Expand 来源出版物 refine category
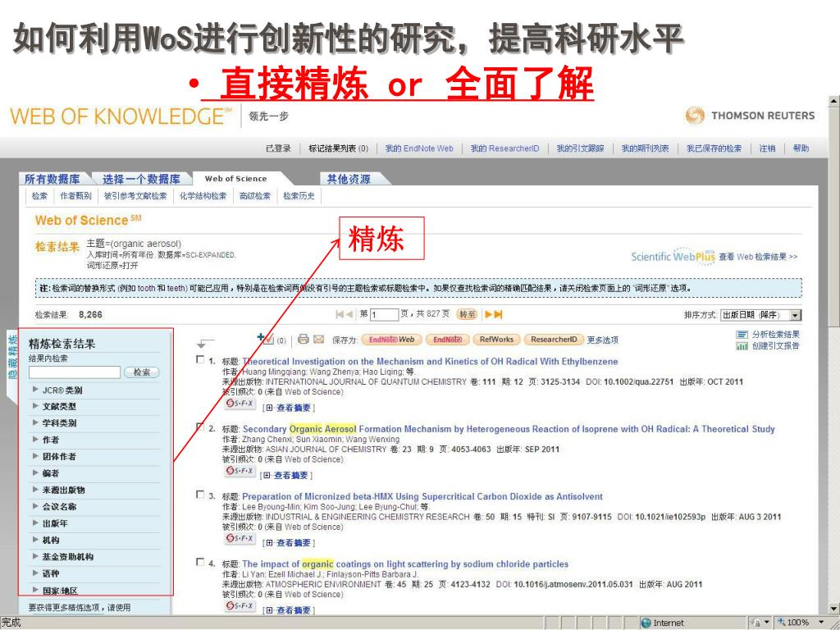The image size is (840, 630). pyautogui.click(x=35, y=490)
